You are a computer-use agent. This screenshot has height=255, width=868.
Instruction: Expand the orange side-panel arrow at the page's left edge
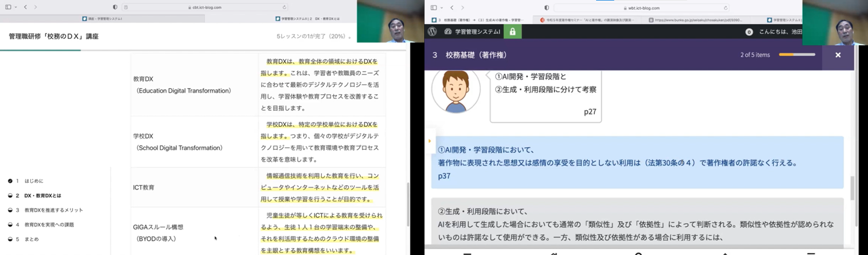point(430,141)
